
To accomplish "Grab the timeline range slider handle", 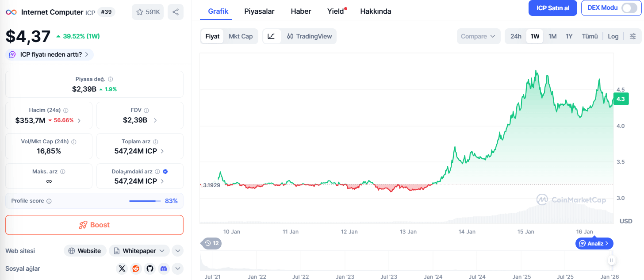I will click(612, 260).
